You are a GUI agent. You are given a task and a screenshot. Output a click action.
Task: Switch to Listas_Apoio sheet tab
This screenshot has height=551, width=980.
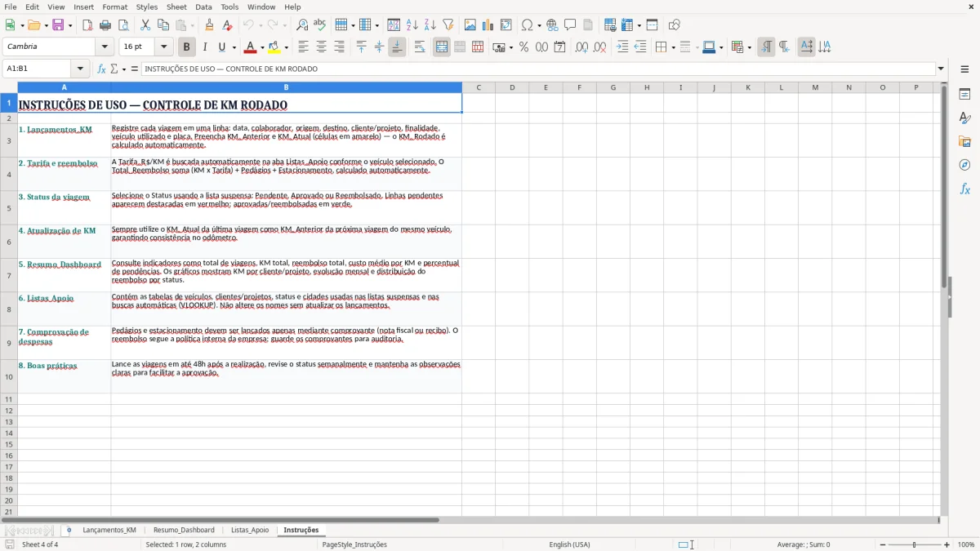point(250,530)
